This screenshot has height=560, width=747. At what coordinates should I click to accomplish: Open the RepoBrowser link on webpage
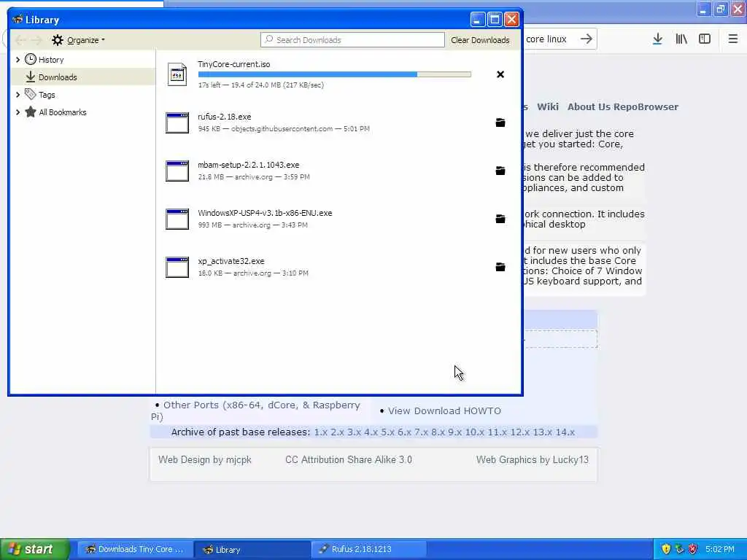click(x=646, y=106)
